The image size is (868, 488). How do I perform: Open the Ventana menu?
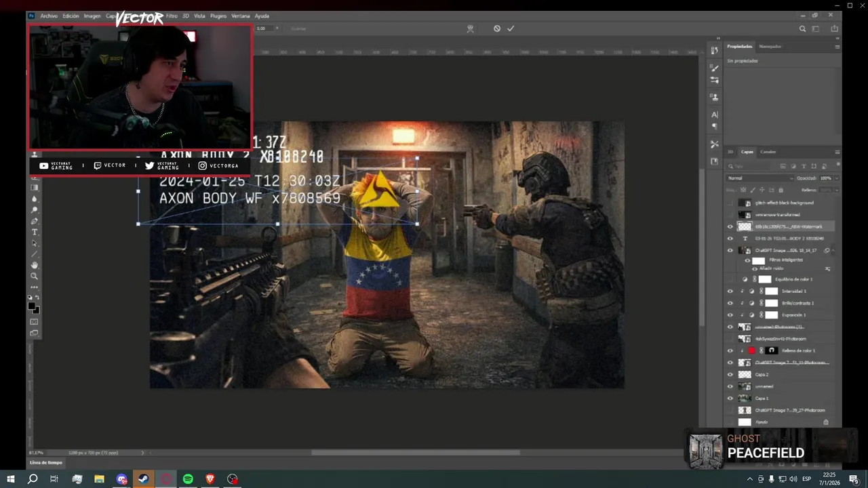[x=241, y=16]
